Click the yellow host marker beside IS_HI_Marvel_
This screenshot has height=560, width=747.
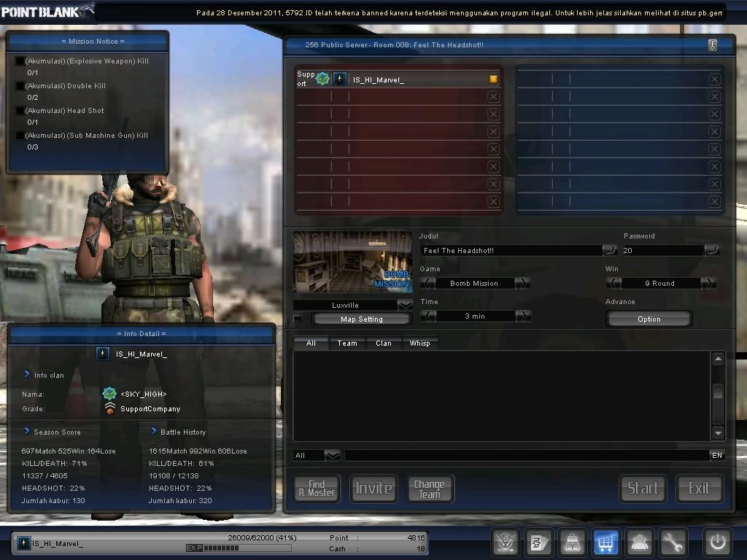click(x=494, y=79)
